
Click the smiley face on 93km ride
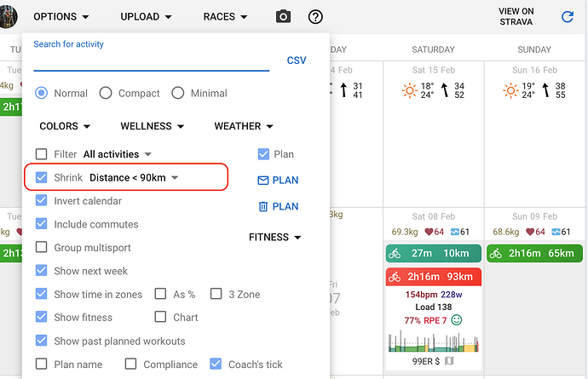pos(457,319)
